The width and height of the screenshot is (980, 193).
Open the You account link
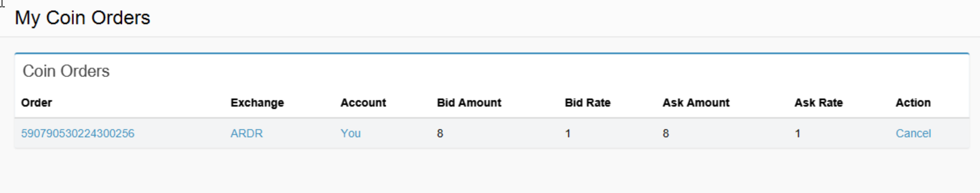click(x=350, y=134)
